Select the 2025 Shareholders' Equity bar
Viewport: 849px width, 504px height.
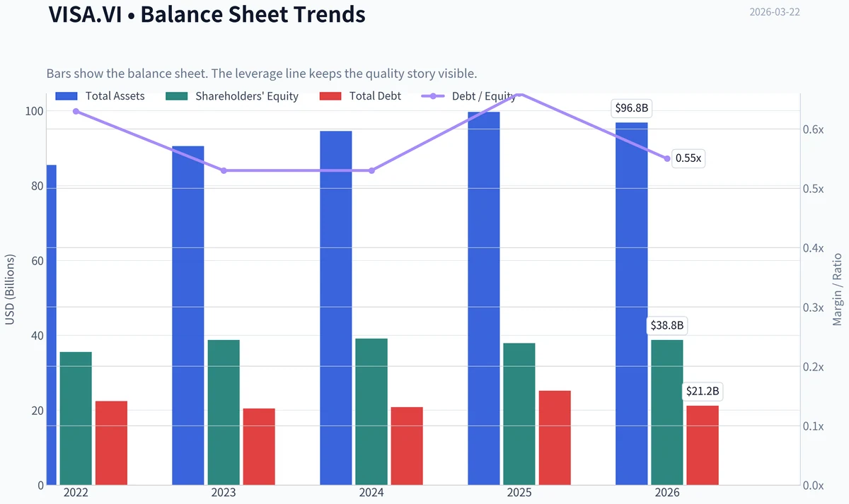point(519,414)
